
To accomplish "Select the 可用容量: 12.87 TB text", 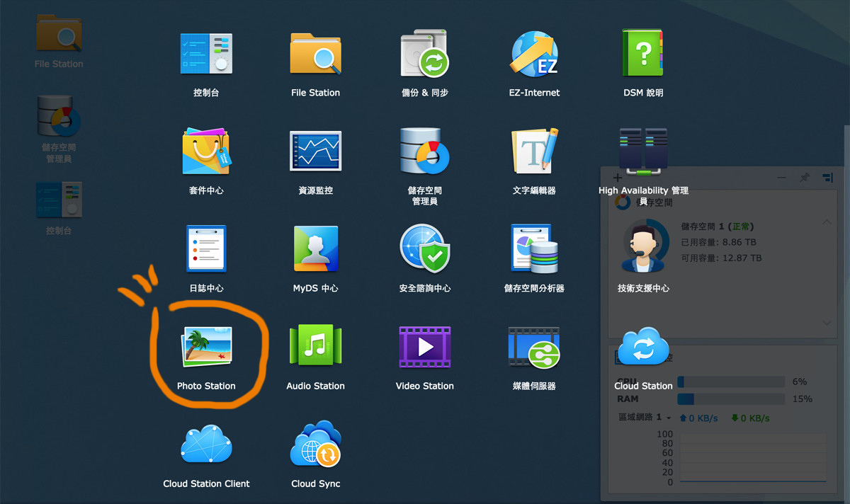I will (721, 258).
